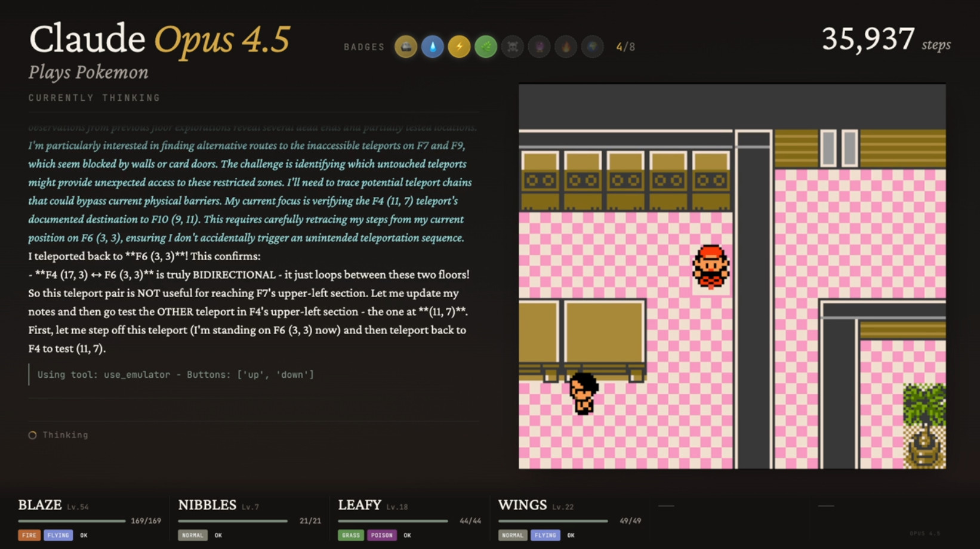980x549 pixels.
Task: Click the dimmed flame badge icon
Action: (566, 47)
